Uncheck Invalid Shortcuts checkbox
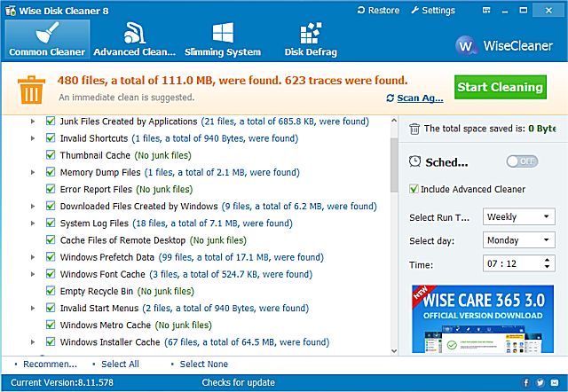Viewport: 568px width, 392px height. pyautogui.click(x=51, y=137)
